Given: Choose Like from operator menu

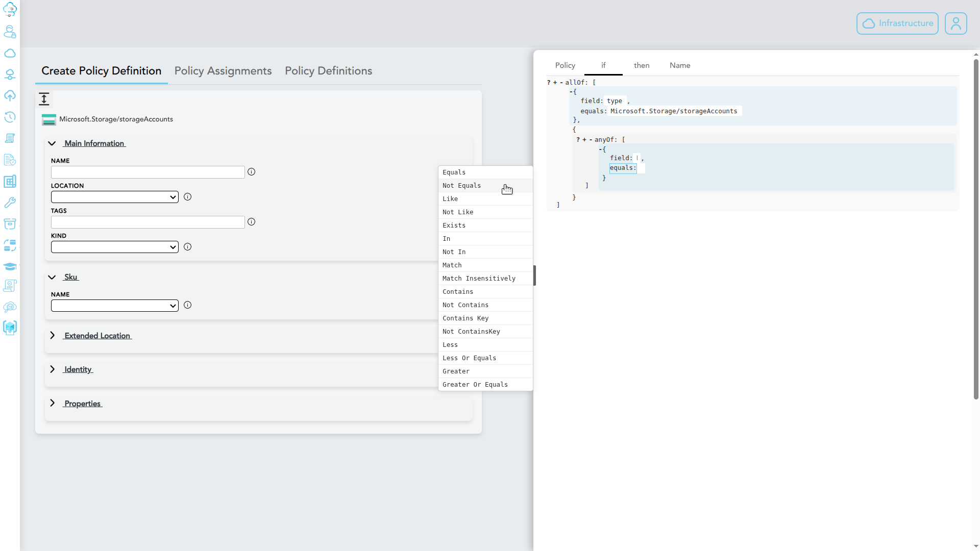Looking at the screenshot, I should (x=485, y=199).
